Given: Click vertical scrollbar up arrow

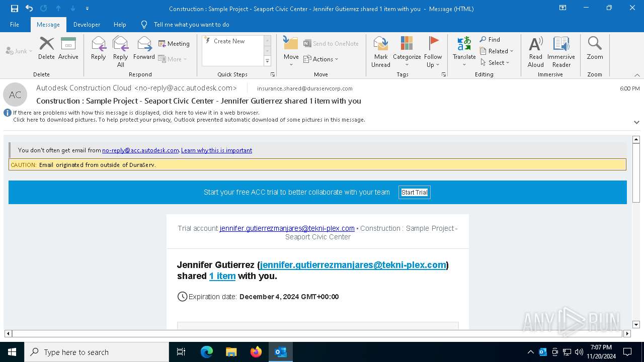Looking at the screenshot, I should pyautogui.click(x=636, y=139).
